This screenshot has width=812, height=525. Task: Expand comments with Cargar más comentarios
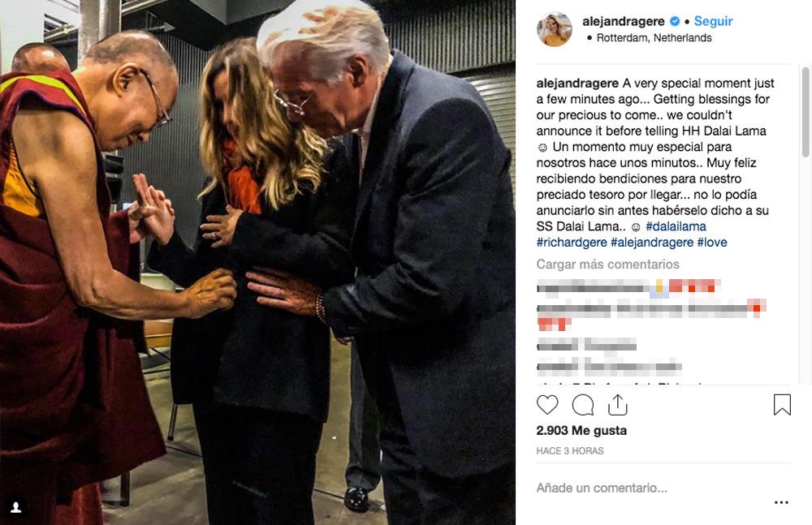607,264
